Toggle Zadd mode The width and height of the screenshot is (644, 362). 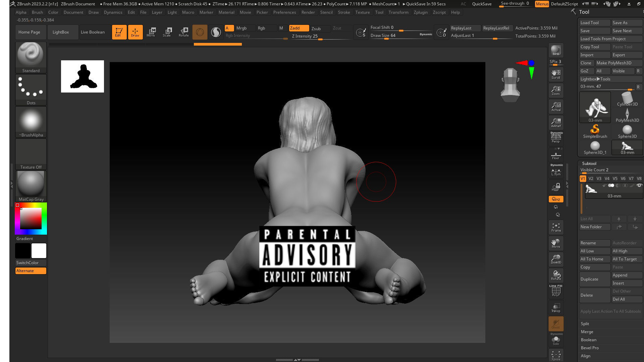(299, 28)
